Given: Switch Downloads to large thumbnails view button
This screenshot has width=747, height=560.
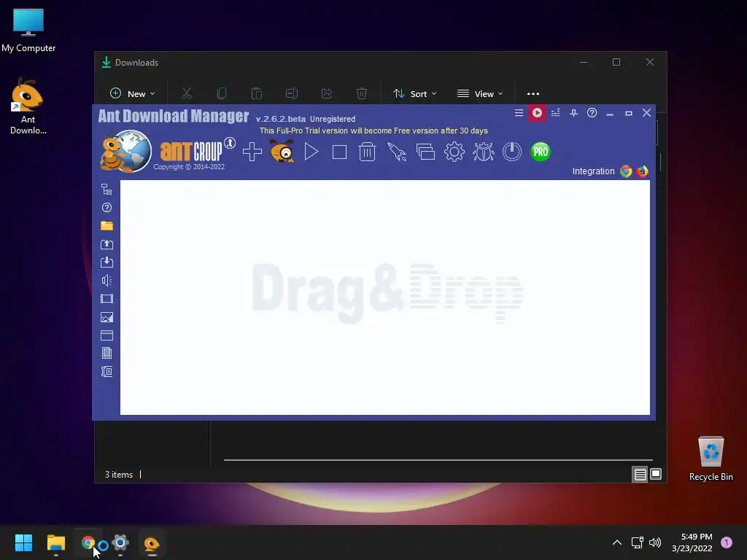Looking at the screenshot, I should [x=656, y=474].
